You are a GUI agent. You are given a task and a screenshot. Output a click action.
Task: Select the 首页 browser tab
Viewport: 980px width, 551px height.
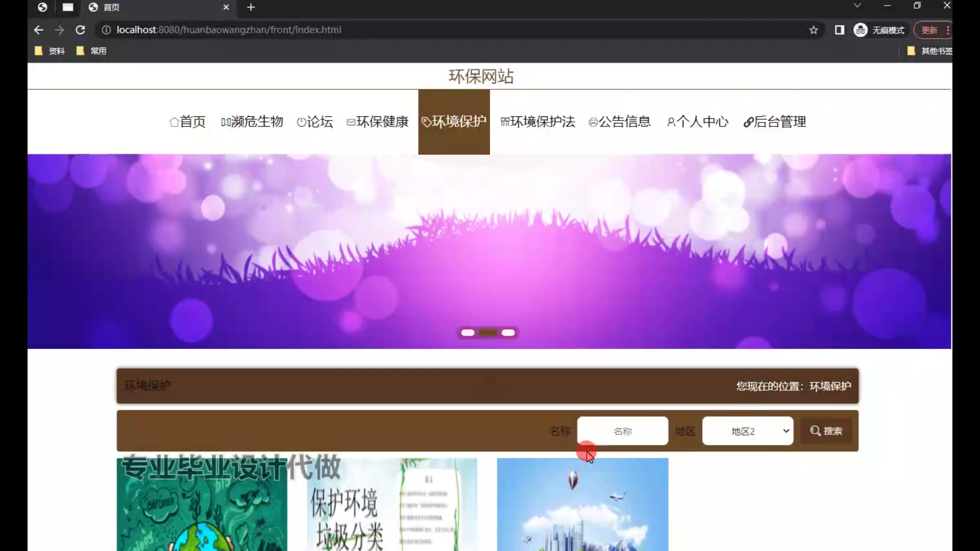click(158, 7)
